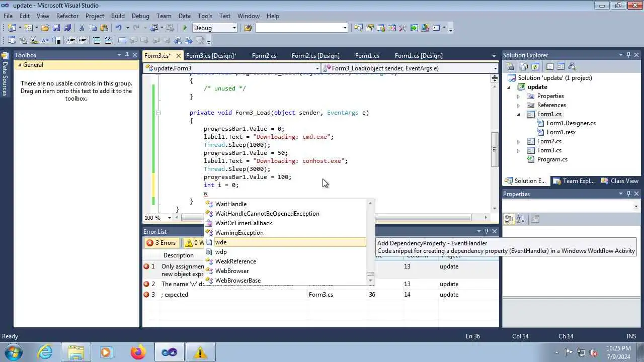644x362 pixels.
Task: Click View Designer icon in Solution Explorer
Action: [560, 67]
